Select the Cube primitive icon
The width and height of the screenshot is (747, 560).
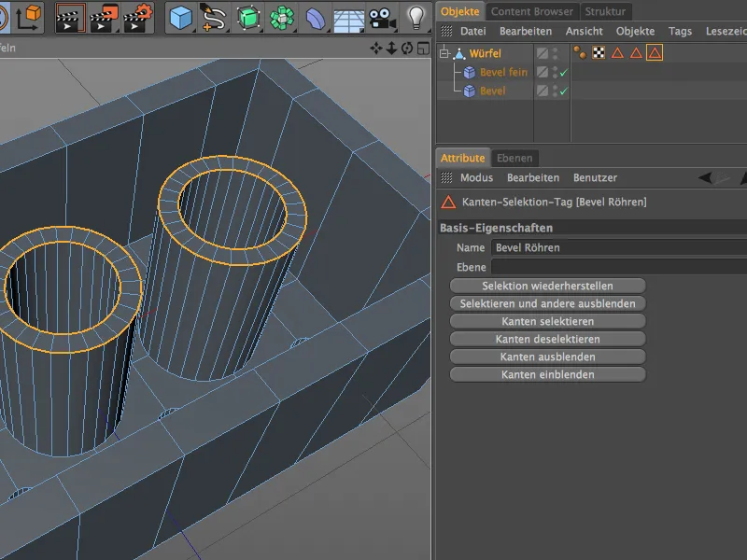coord(181,18)
